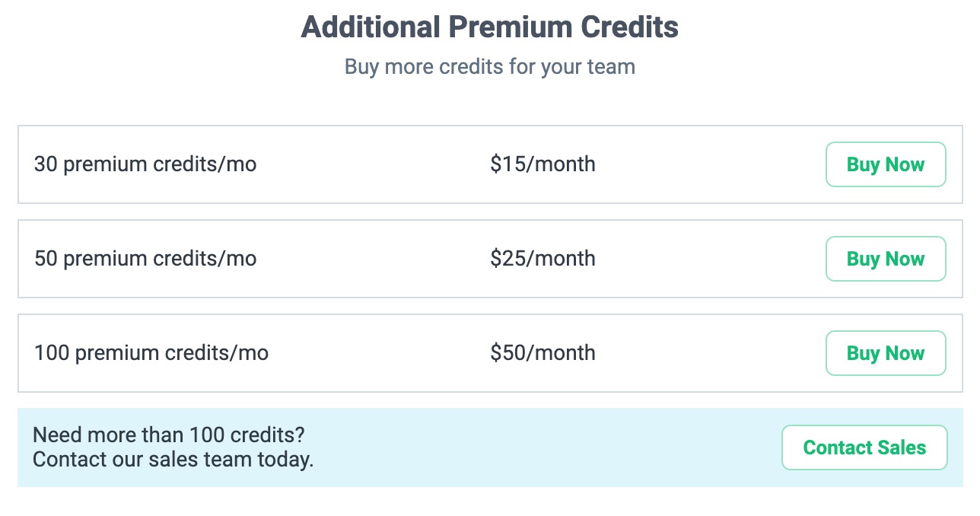Click 'Buy more credits for your team' subtitle
The image size is (980, 516).
click(x=490, y=67)
